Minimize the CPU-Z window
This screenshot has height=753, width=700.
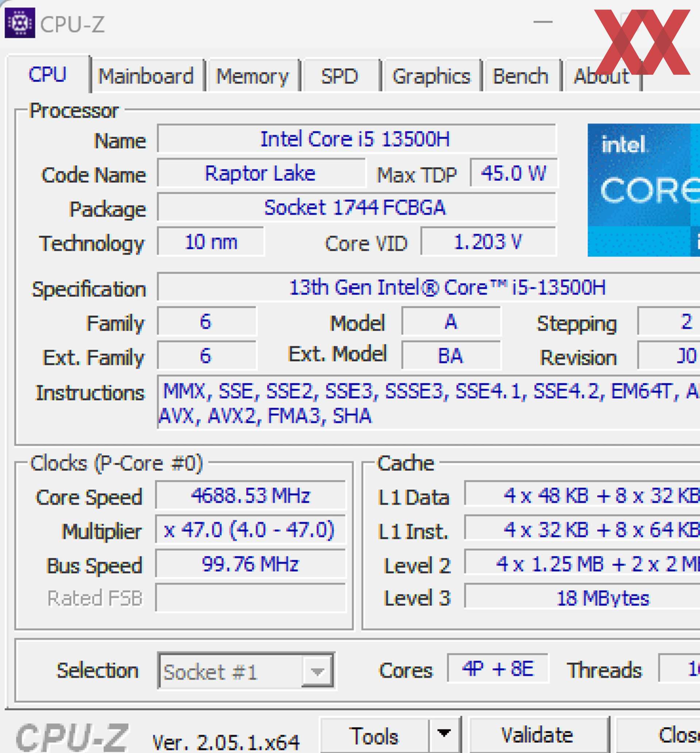(543, 22)
